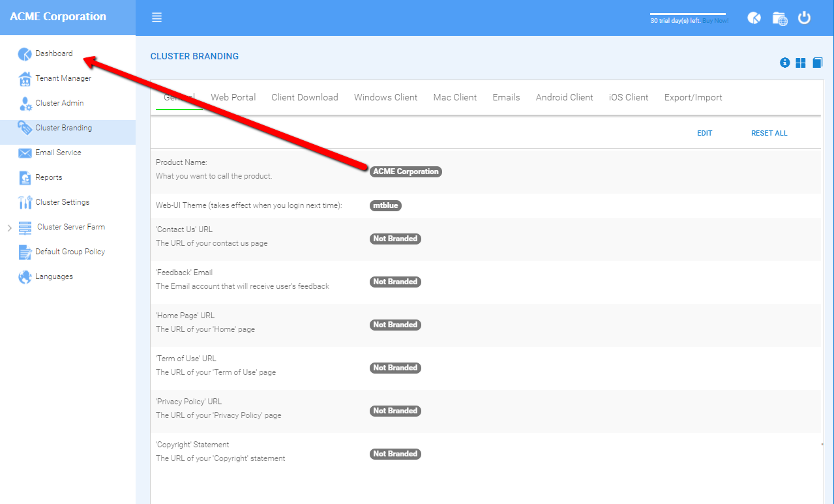Click the EDIT button
This screenshot has width=834, height=504.
tap(704, 133)
